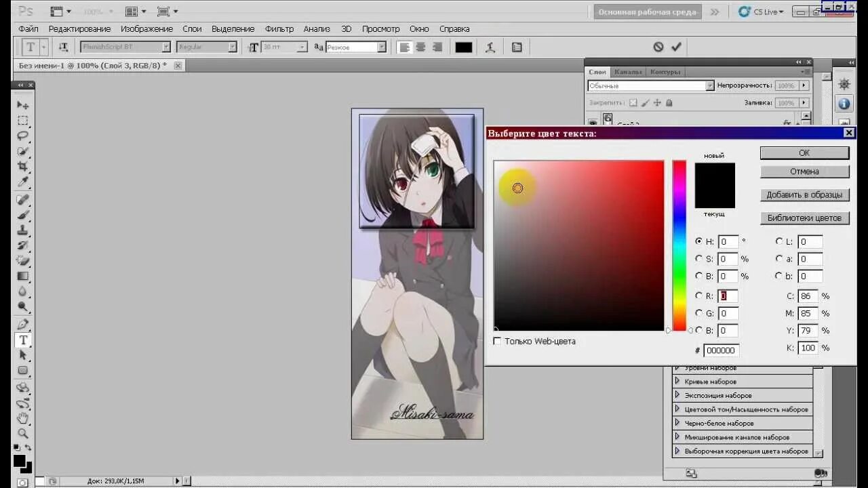868x488 pixels.
Task: Open the 'Редактирование' menu
Action: pos(79,29)
